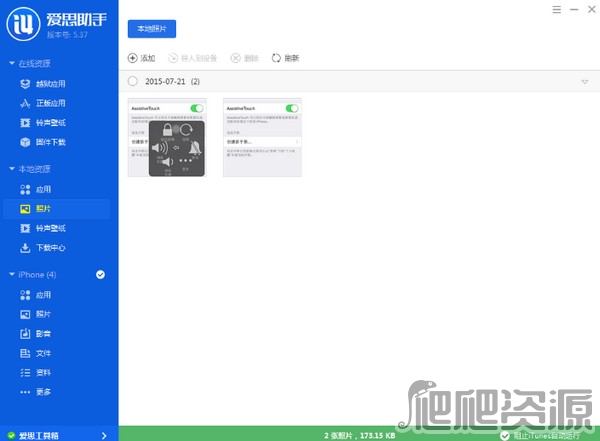Toggle 阻止iTunes自动运行 in the status bar
600x441 pixels.
tap(540, 436)
